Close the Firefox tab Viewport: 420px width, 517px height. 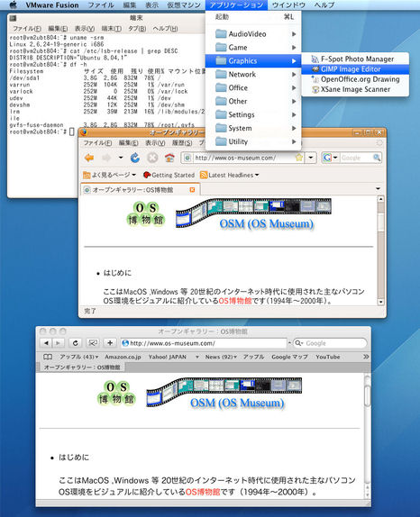tap(192, 190)
